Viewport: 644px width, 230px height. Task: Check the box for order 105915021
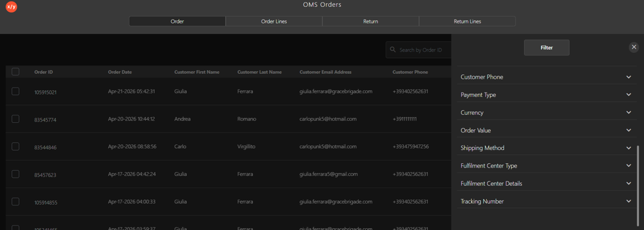coord(16,91)
